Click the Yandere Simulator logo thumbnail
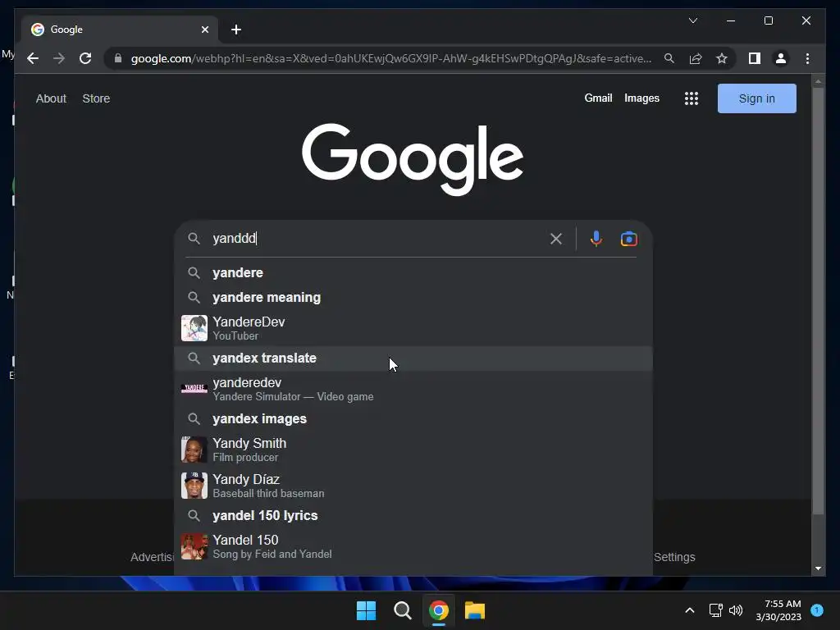 pos(194,388)
